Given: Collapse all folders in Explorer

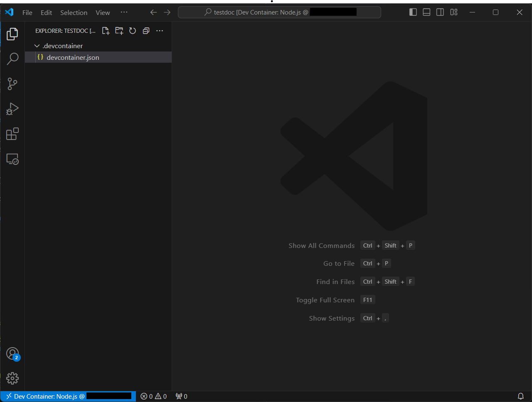Looking at the screenshot, I should [146, 31].
